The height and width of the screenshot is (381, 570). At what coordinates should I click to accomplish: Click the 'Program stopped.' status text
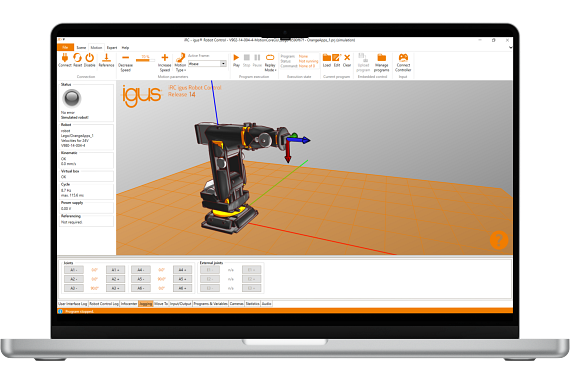(x=79, y=312)
